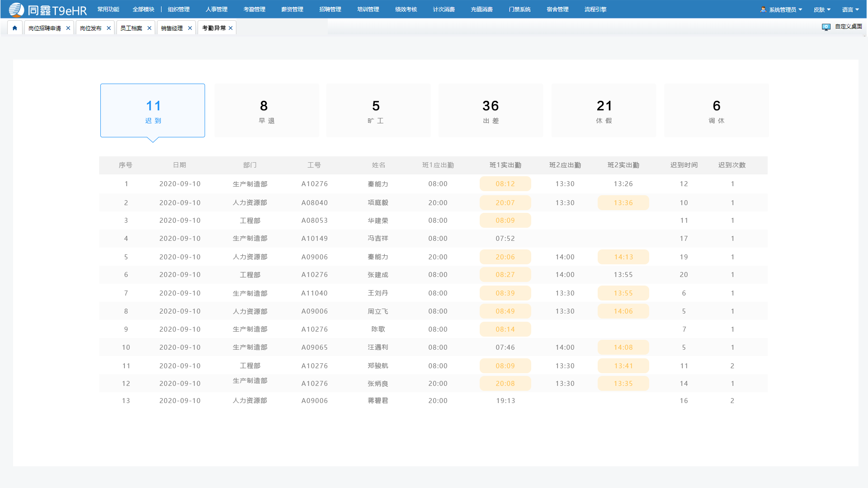Expand the 语言 language dropdown
Image resolution: width=868 pixels, height=488 pixels.
[x=850, y=9]
